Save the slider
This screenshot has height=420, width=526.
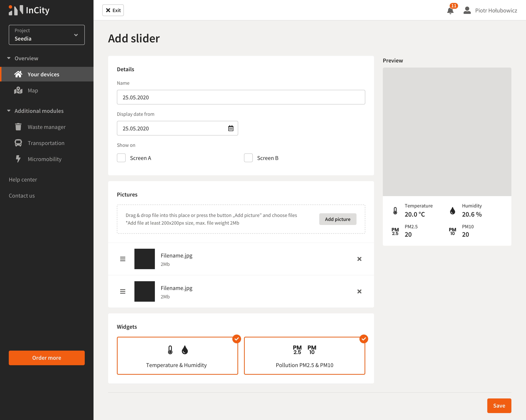[499, 406]
